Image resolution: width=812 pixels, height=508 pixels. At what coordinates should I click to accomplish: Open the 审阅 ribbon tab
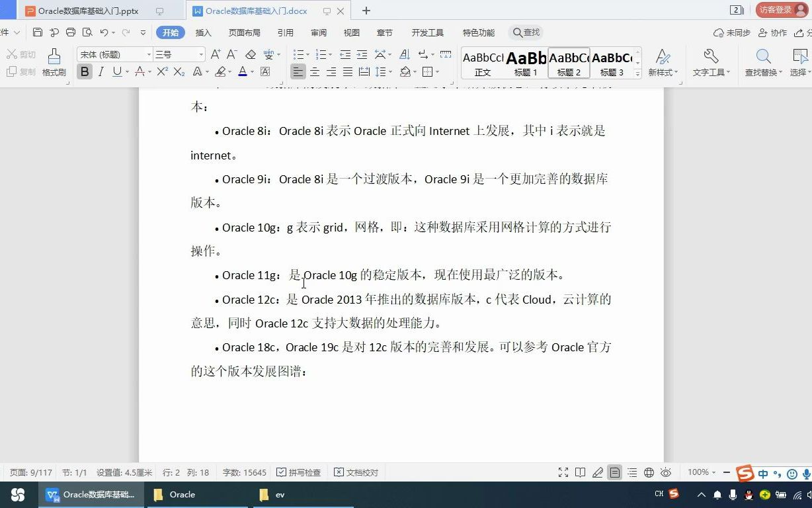pyautogui.click(x=318, y=32)
